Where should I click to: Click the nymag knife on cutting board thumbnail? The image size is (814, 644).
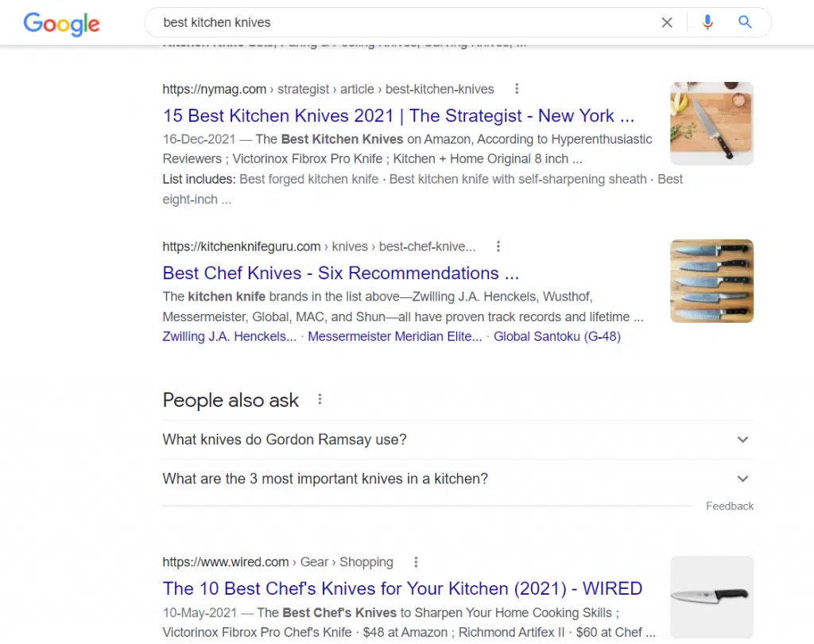711,123
